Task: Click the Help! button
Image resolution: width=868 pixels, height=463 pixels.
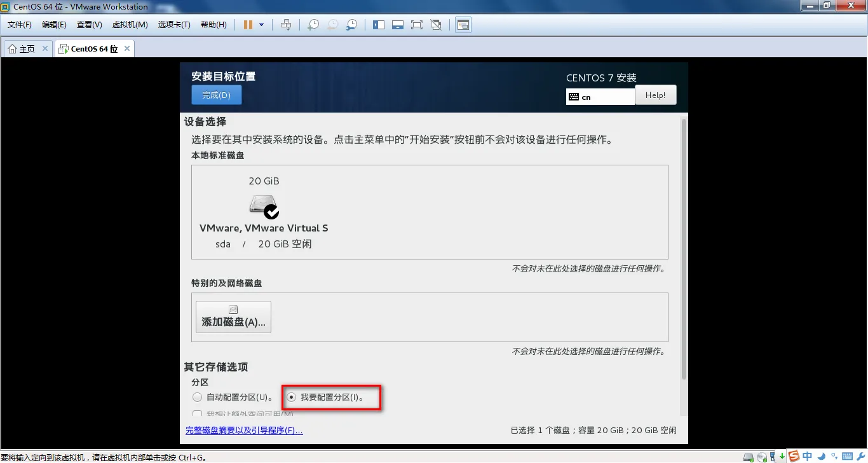Action: click(655, 95)
